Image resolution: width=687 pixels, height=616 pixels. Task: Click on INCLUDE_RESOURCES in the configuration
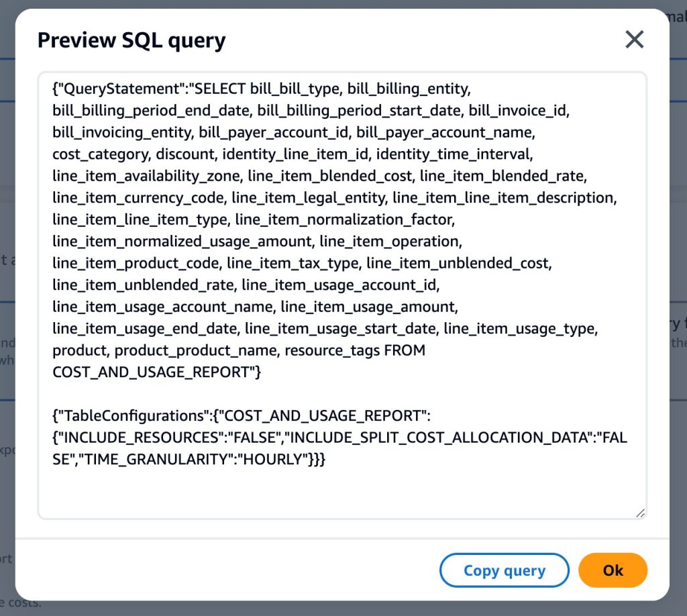click(x=139, y=438)
